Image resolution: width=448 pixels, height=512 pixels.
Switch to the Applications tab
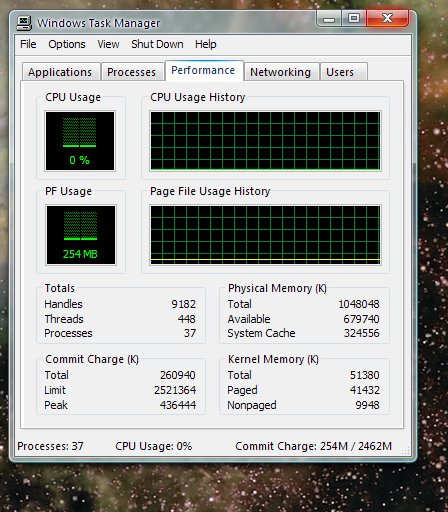point(60,72)
